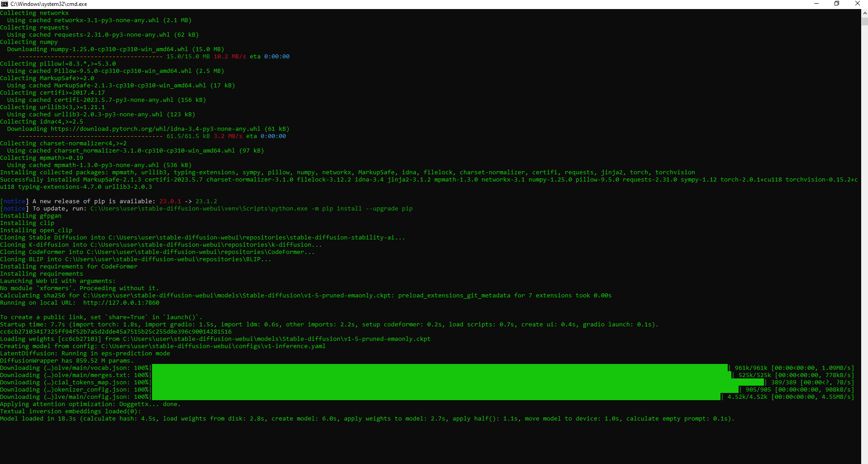
Task: Click the red "10.2 MB/s" download speed
Action: [230, 57]
